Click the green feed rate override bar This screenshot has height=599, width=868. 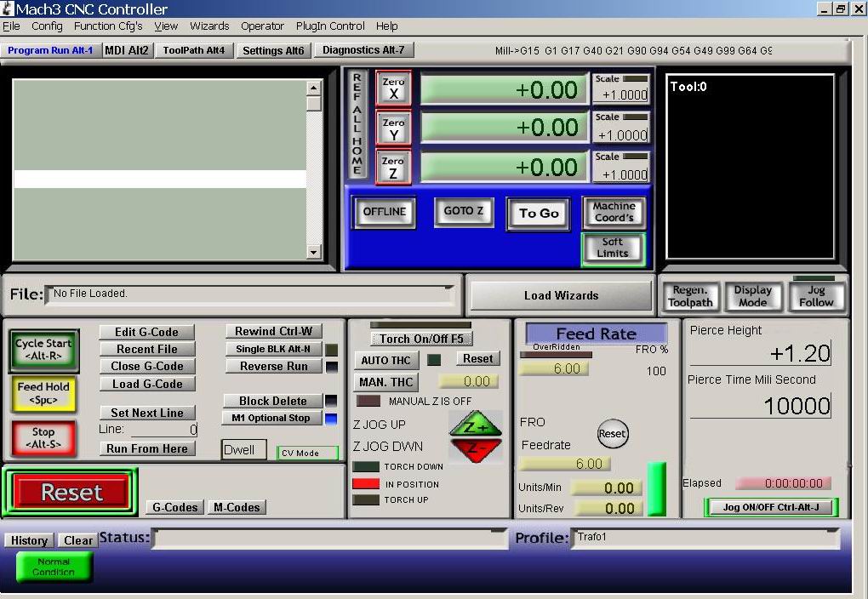(657, 489)
